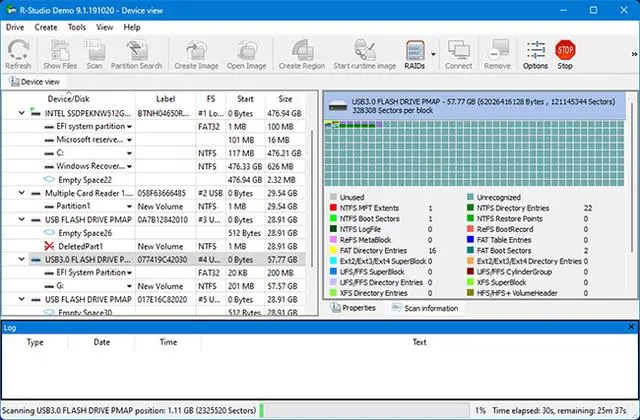
Task: Click the red NTFS MFT Extents swatch
Action: click(x=333, y=209)
